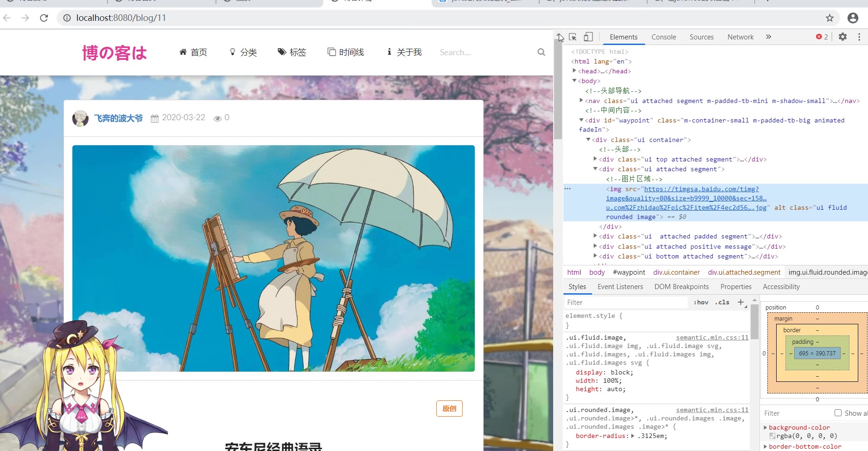Image resolution: width=868 pixels, height=451 pixels.
Task: Click the 原创 label badge
Action: click(449, 408)
